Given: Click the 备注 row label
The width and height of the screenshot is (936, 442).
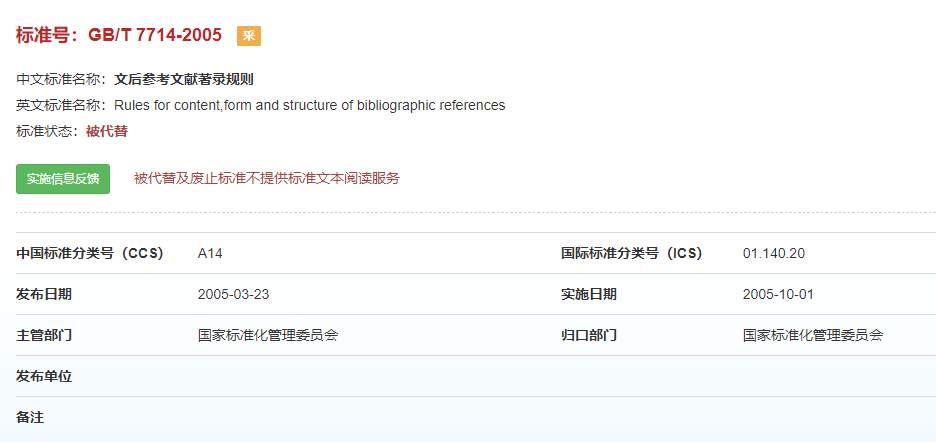Looking at the screenshot, I should coord(30,417).
